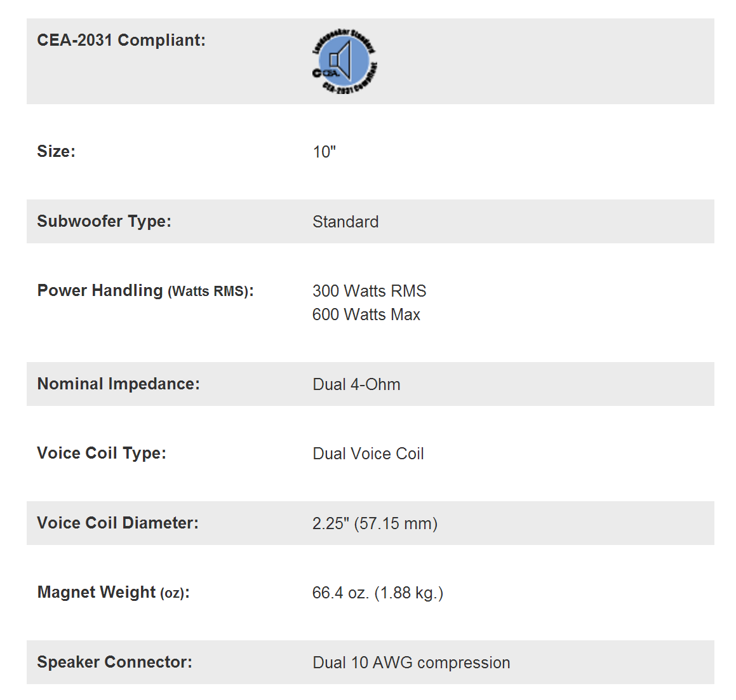This screenshot has height=700, width=736.
Task: Select the "Dual 4-Ohm" impedance value
Action: click(x=356, y=384)
